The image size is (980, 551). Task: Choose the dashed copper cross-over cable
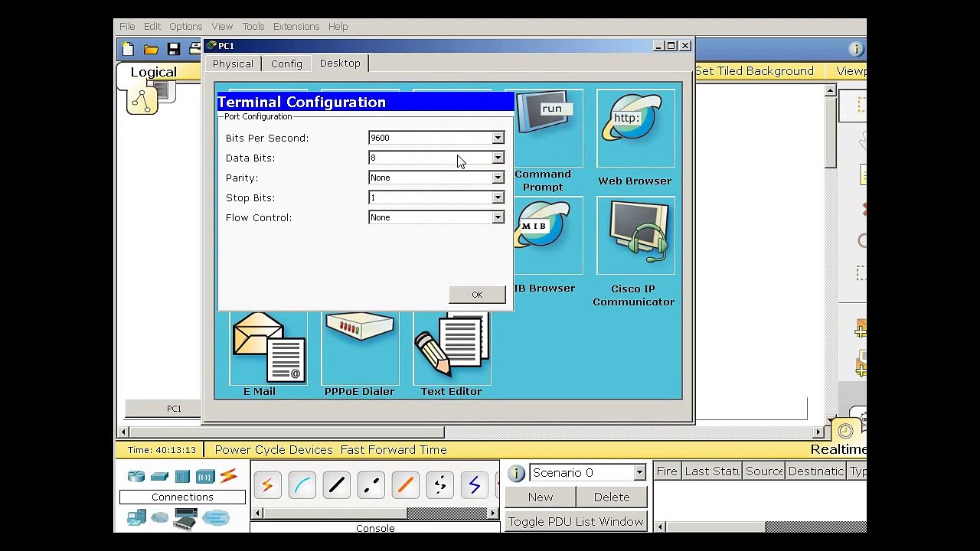[371, 485]
